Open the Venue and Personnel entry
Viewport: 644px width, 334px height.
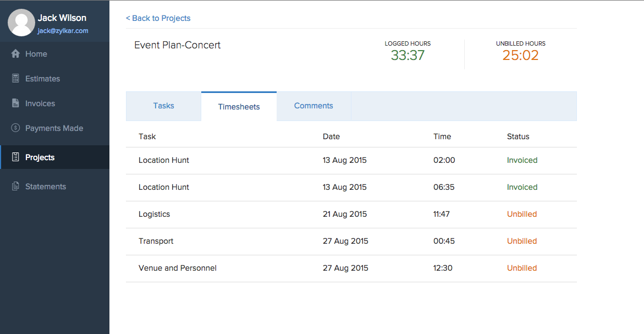[177, 268]
